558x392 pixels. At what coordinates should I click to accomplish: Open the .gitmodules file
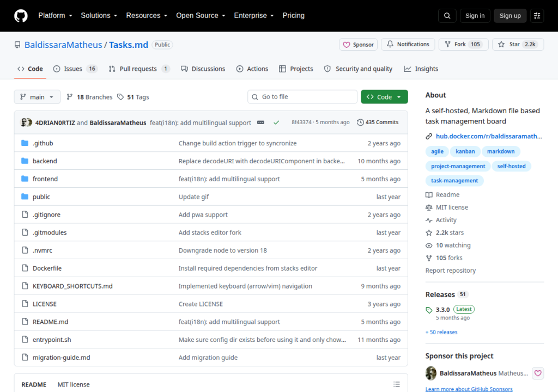click(x=50, y=232)
